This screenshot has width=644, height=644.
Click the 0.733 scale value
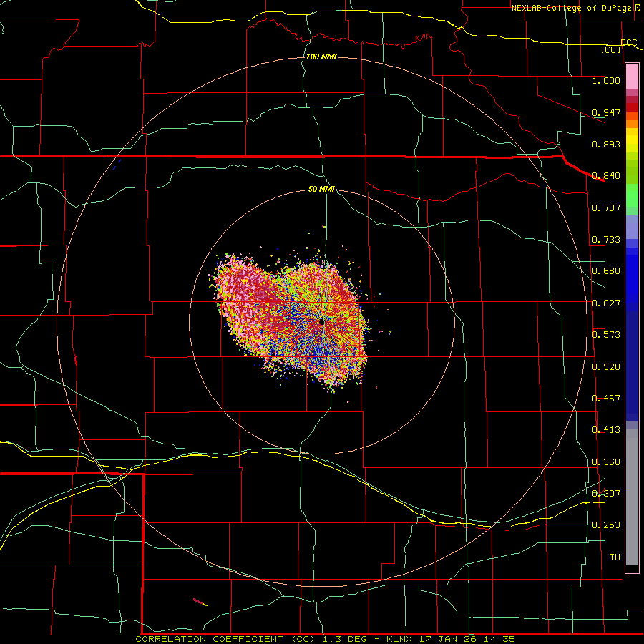[606, 240]
